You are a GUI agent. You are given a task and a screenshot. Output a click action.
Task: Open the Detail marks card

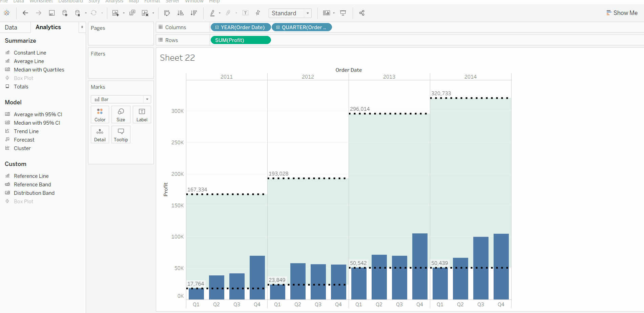pos(100,134)
